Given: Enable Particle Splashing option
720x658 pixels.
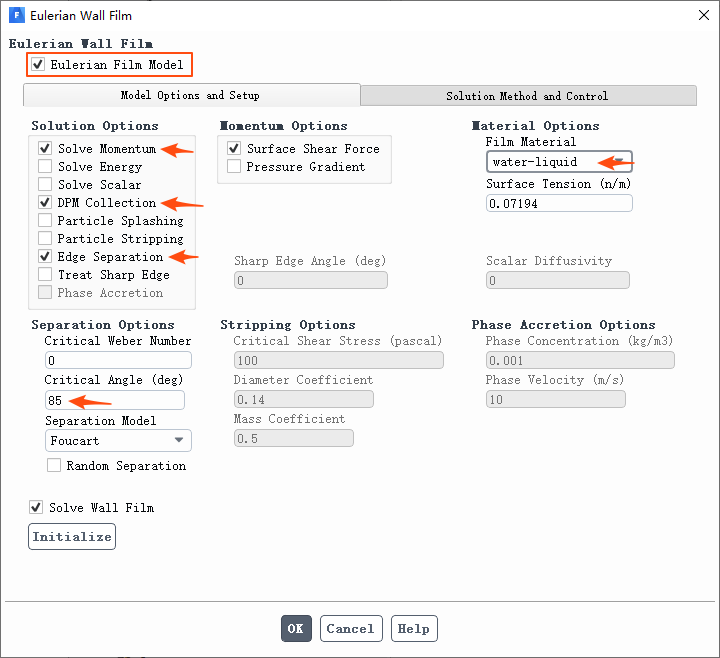Looking at the screenshot, I should [x=45, y=221].
